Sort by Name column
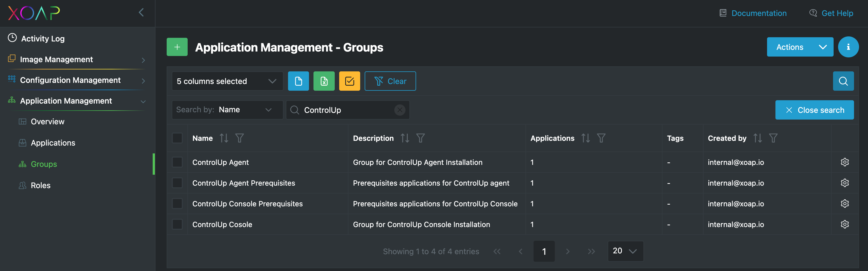This screenshot has height=271, width=868. (224, 138)
